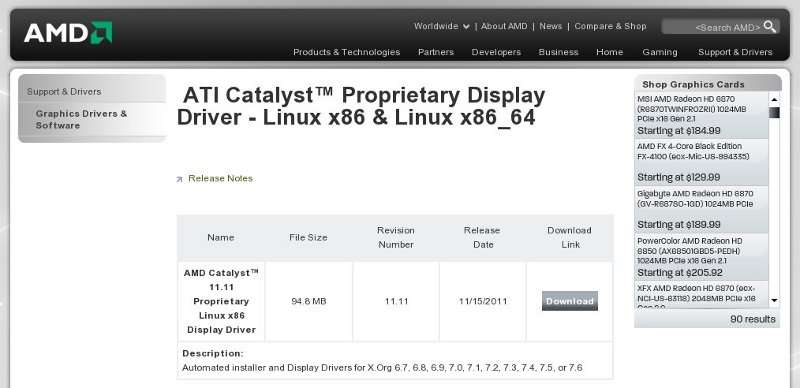
Task: Click the search magnifier icon
Action: 770,27
